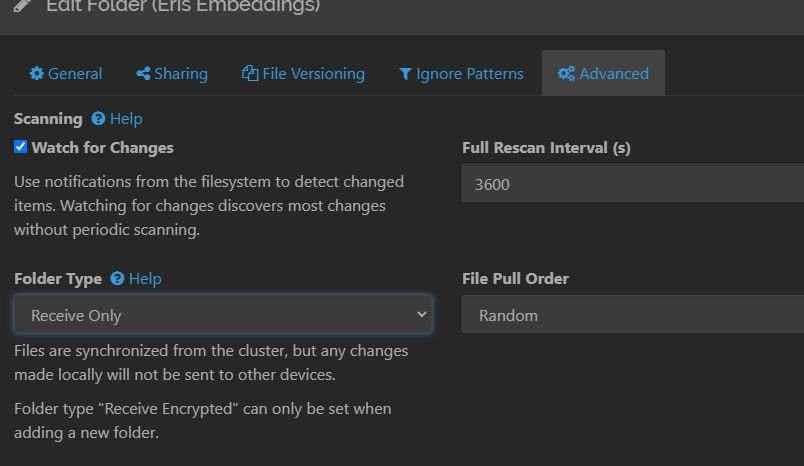
Task: Click the pencil icon in the Edit Folder header
Action: pyautogui.click(x=22, y=6)
